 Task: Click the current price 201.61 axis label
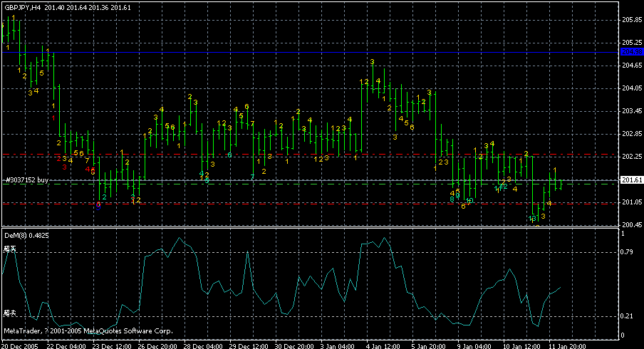tap(632, 180)
